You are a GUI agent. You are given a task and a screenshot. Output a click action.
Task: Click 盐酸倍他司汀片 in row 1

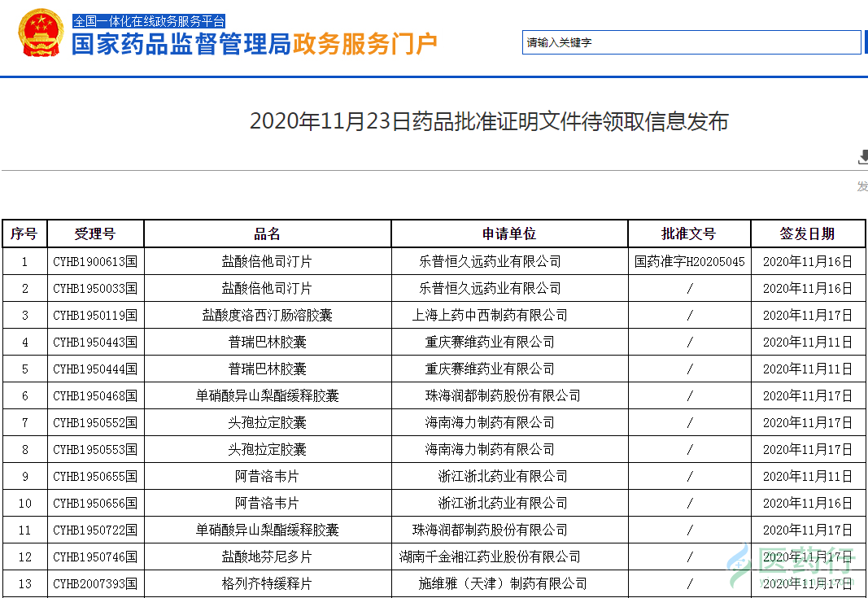[268, 261]
